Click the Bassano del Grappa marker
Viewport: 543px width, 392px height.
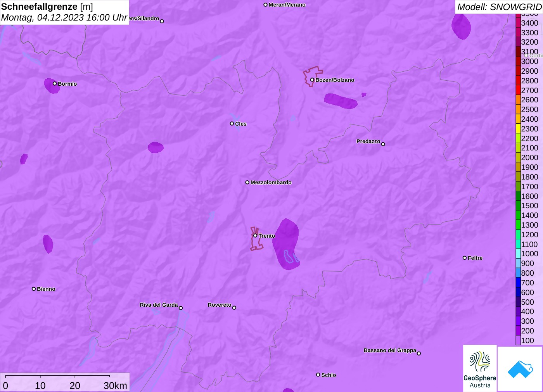(x=419, y=353)
